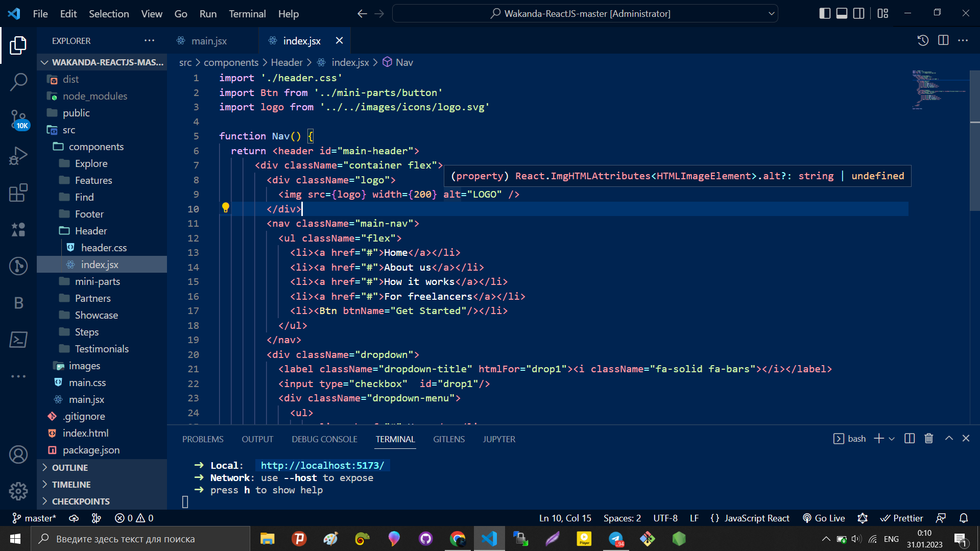Open terminal-shaped activity bar icon

(x=18, y=340)
